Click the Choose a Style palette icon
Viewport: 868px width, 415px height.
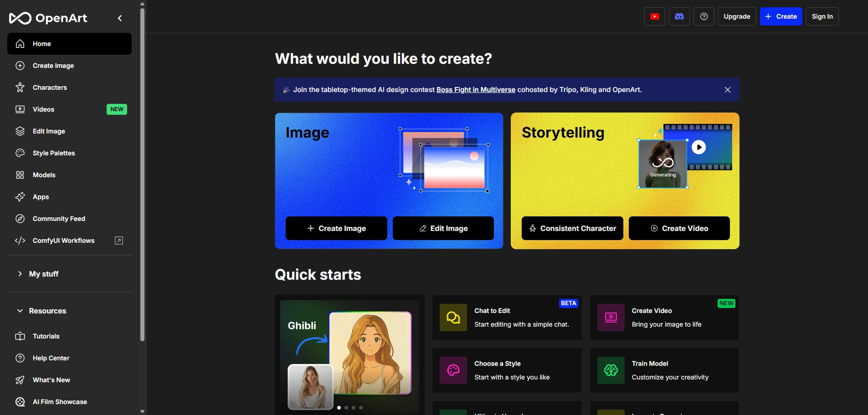pos(453,370)
